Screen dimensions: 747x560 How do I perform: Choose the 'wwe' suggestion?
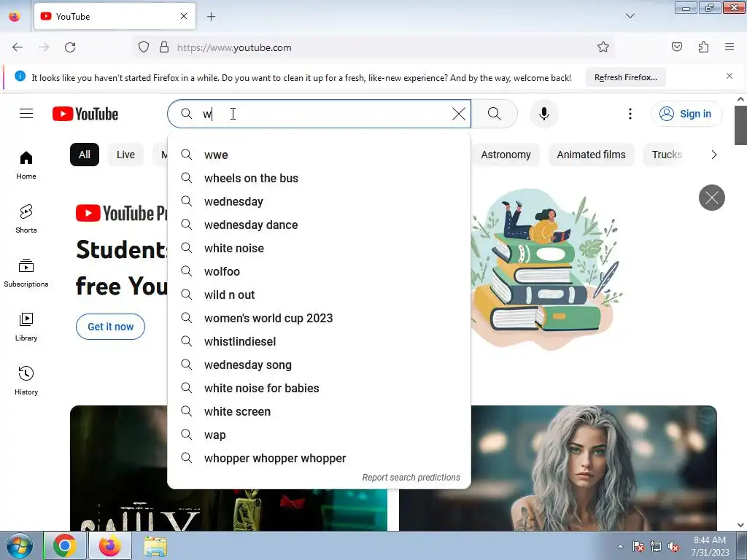coord(320,155)
